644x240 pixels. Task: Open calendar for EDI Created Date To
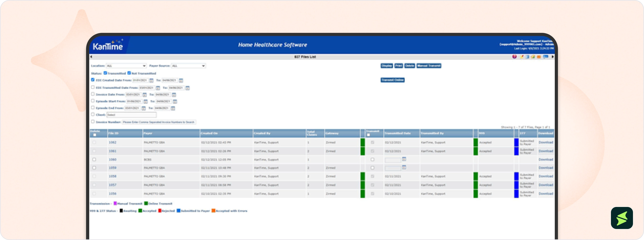point(181,81)
